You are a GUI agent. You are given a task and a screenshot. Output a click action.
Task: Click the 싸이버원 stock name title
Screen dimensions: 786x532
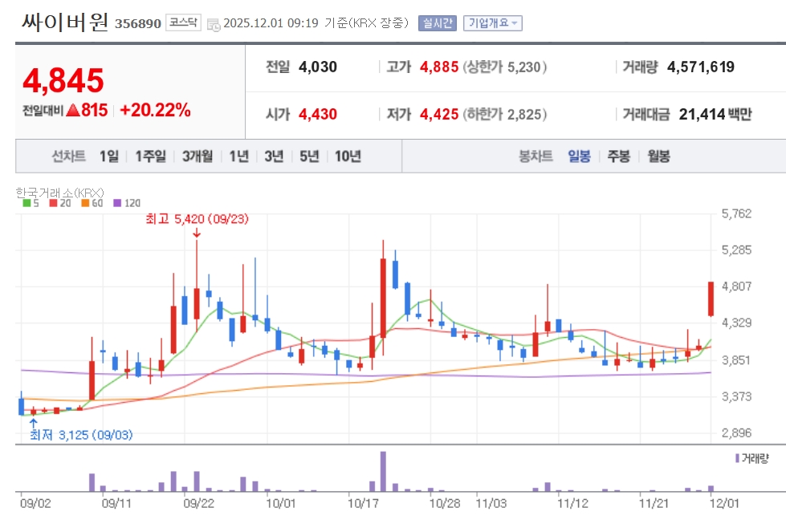pyautogui.click(x=65, y=22)
